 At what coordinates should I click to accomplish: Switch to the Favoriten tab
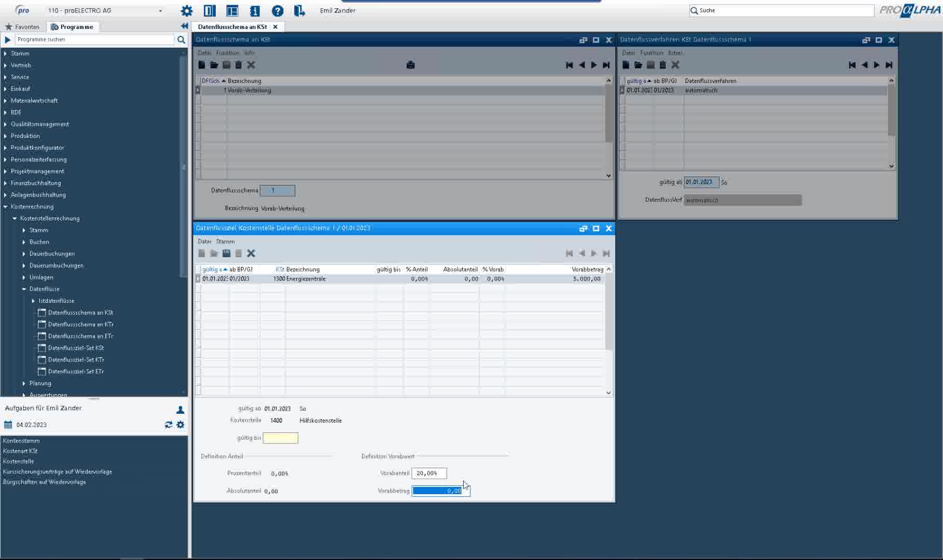tap(22, 27)
